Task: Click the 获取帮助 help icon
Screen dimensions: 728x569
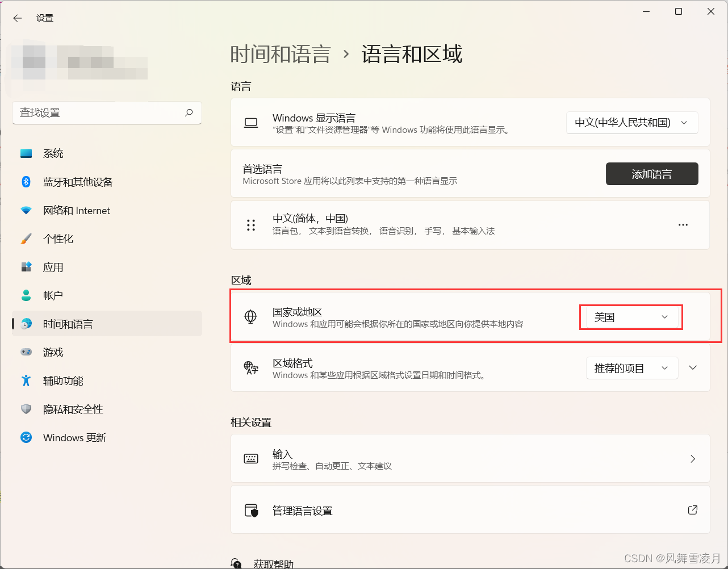Action: (237, 563)
